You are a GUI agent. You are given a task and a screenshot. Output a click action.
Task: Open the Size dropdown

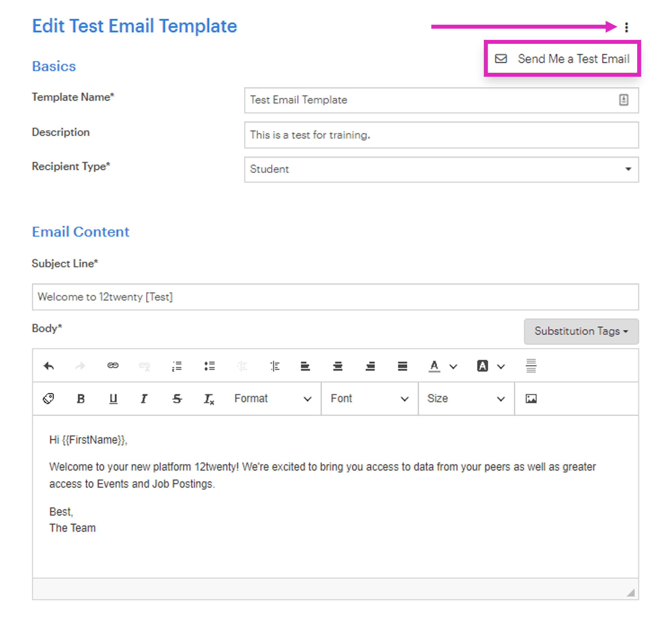pos(466,399)
